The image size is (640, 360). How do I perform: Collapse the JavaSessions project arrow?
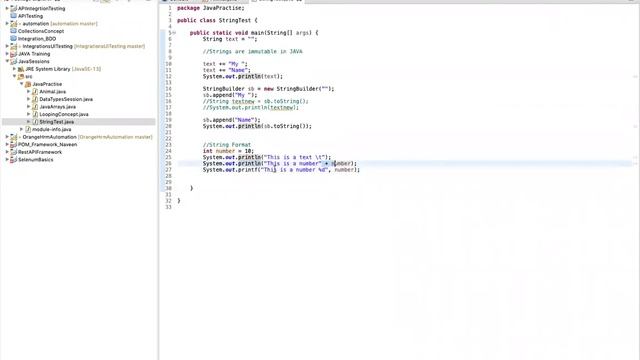(x=7, y=61)
